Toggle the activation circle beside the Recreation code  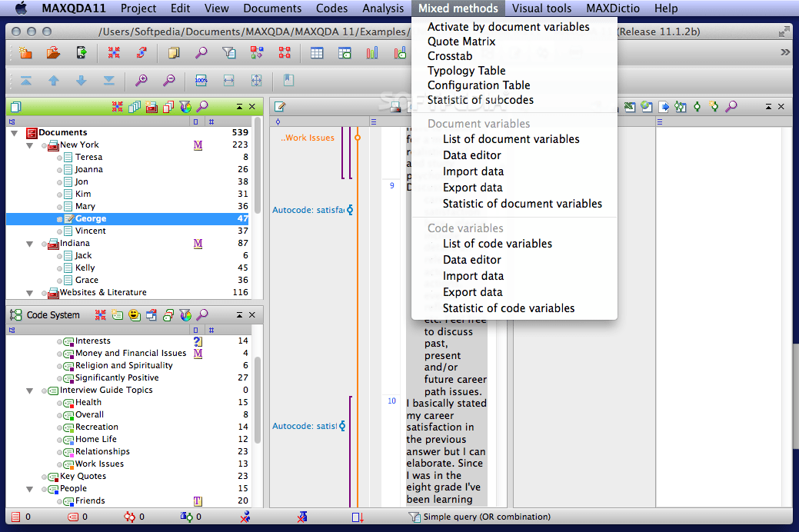click(x=60, y=427)
